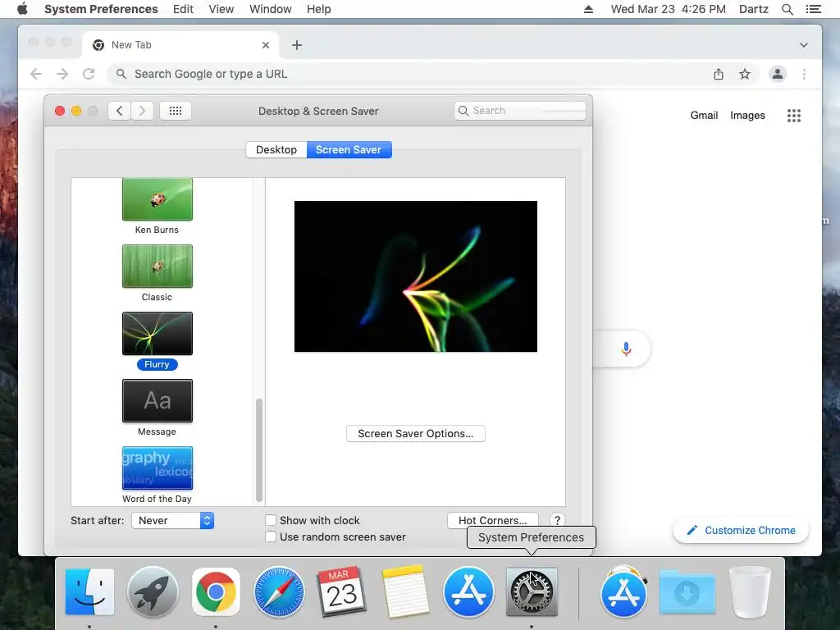
Task: Click Chrome's reload page button
Action: tap(89, 74)
